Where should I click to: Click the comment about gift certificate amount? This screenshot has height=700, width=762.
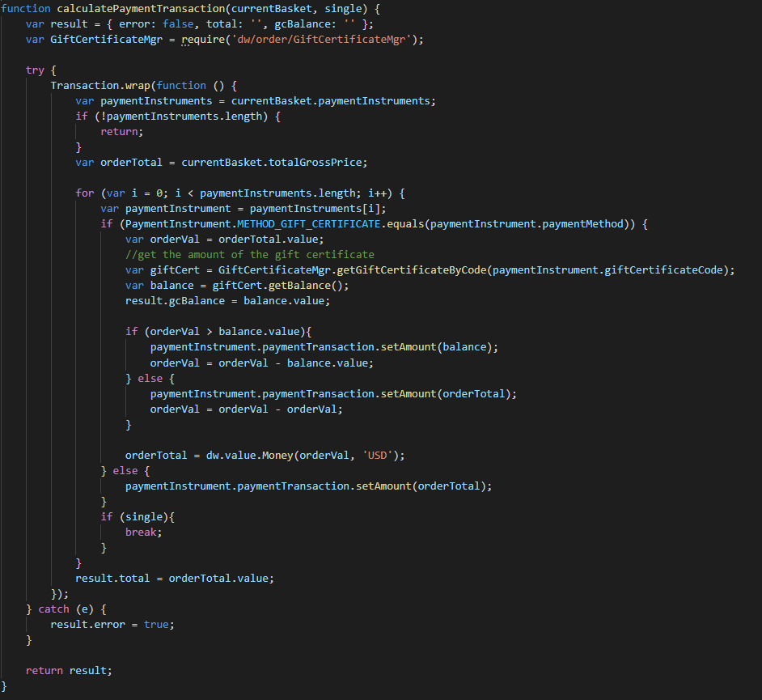[250, 255]
